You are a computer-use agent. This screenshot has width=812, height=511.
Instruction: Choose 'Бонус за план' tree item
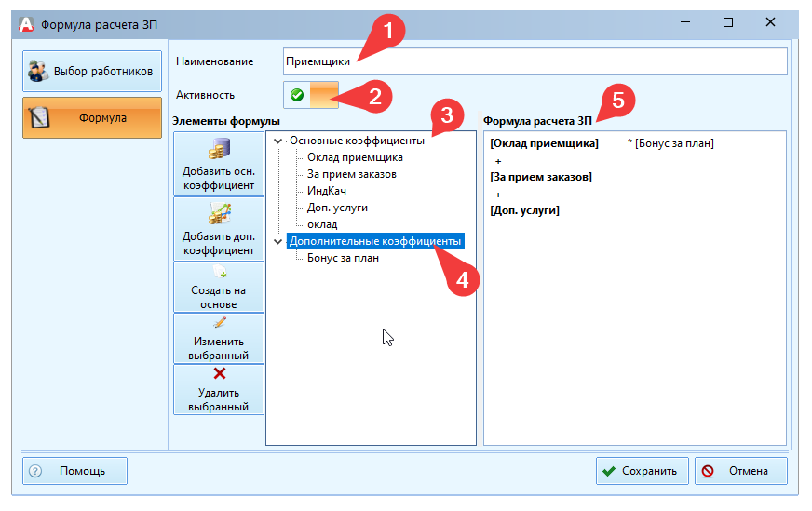coord(343,258)
